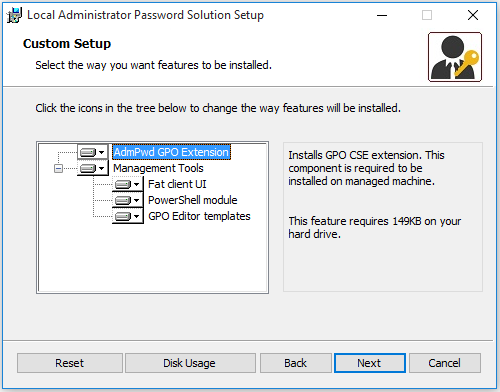Click the 'Installs GPO CSE extension' description
500x392 pixels.
[x=366, y=168]
